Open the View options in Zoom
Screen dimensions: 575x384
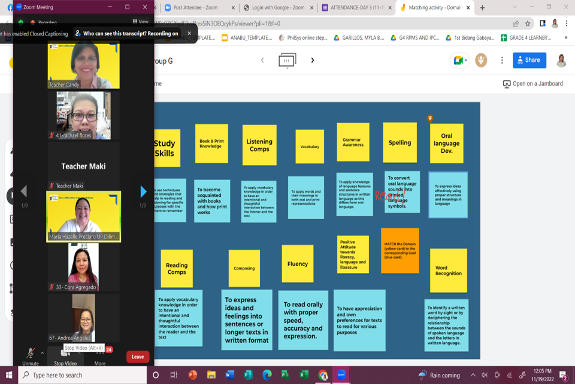click(x=140, y=22)
